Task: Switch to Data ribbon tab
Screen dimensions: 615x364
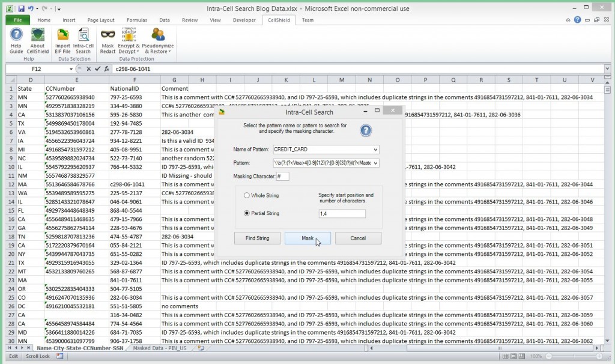Action: pos(165,20)
